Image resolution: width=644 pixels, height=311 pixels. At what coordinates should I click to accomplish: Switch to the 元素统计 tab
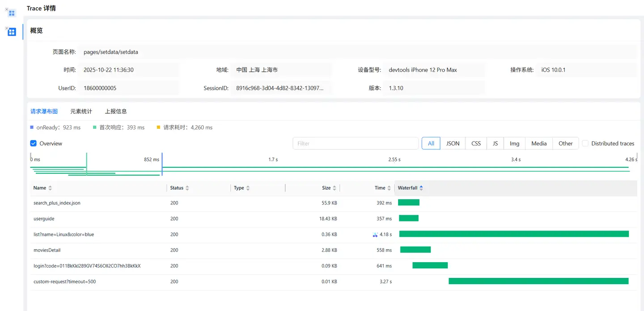81,111
